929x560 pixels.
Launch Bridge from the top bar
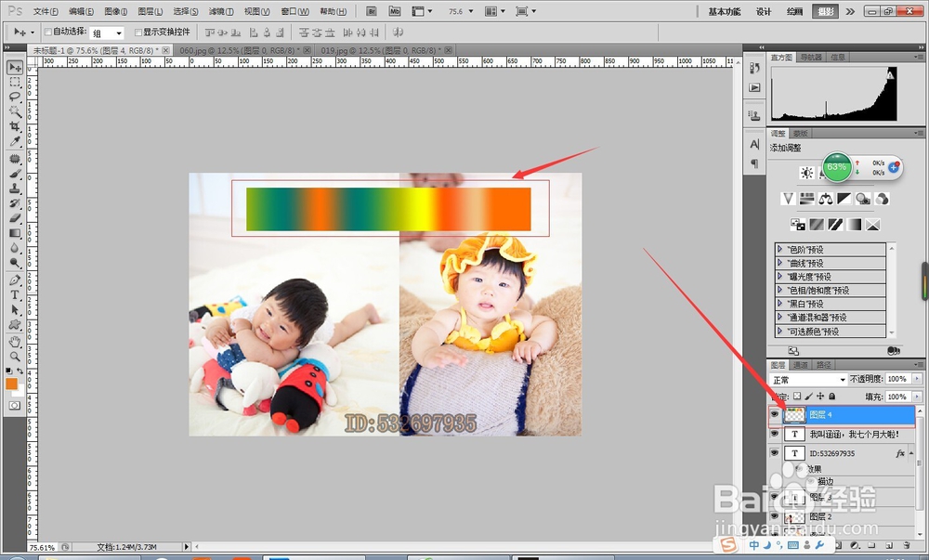(372, 11)
